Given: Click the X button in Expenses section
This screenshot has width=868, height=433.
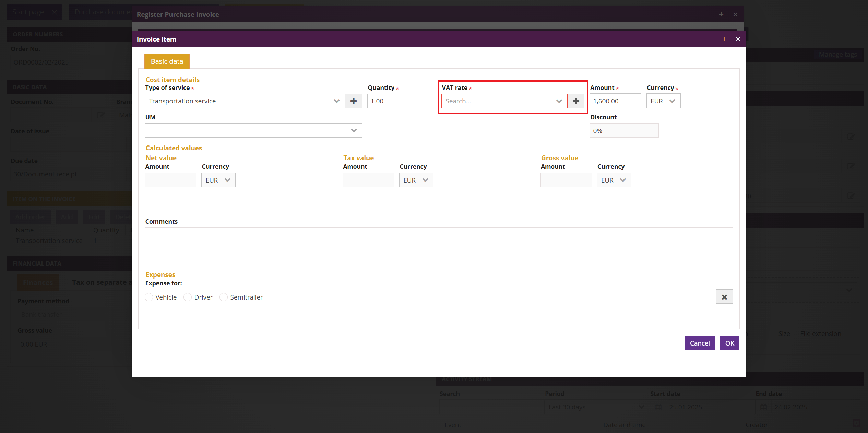Looking at the screenshot, I should pos(724,297).
